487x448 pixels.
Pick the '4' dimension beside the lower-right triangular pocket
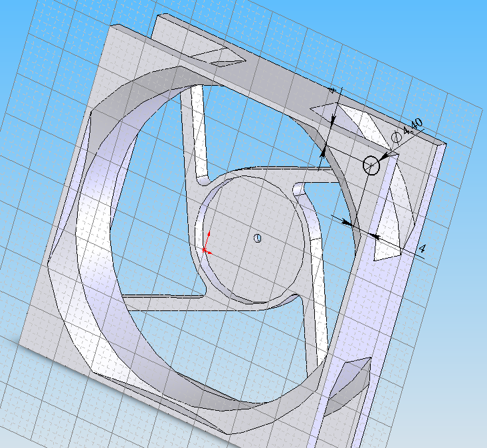click(x=422, y=249)
